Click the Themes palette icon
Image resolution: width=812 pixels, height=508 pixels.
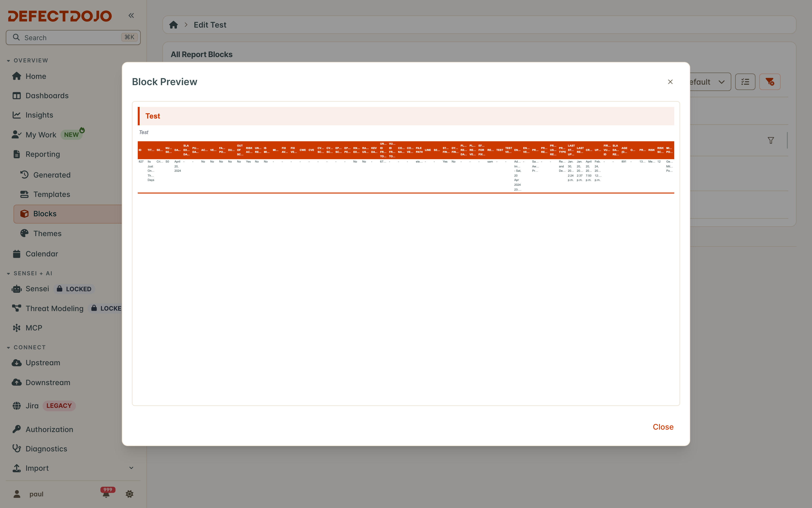click(x=24, y=233)
